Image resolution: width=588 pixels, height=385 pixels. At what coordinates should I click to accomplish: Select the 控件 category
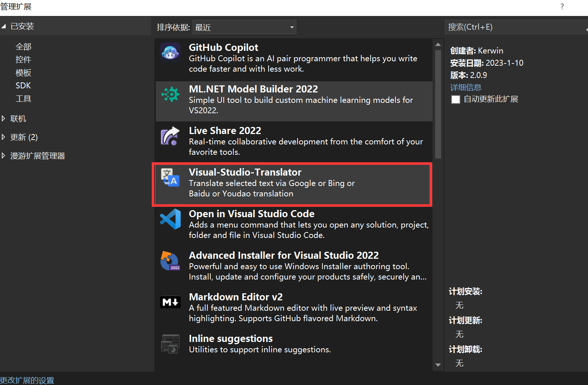click(23, 60)
